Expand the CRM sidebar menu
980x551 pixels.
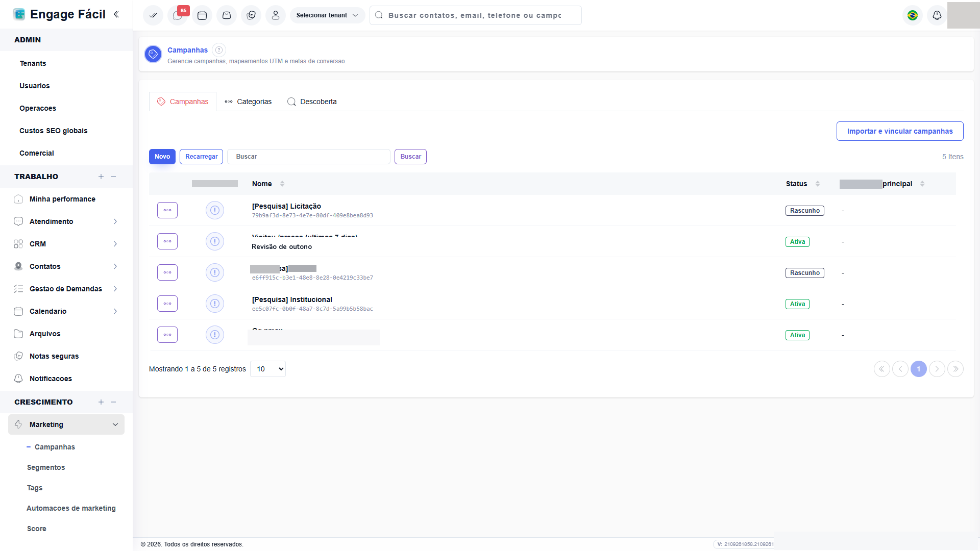66,244
